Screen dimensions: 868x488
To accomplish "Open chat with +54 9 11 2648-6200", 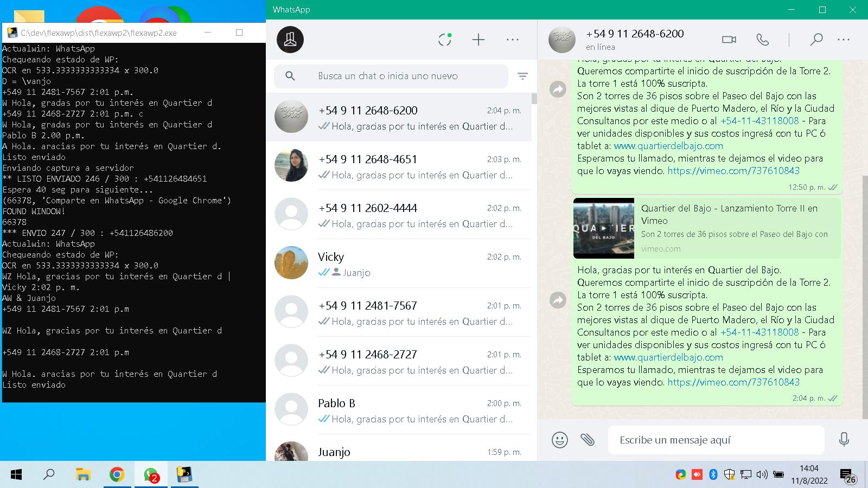I will coord(399,117).
